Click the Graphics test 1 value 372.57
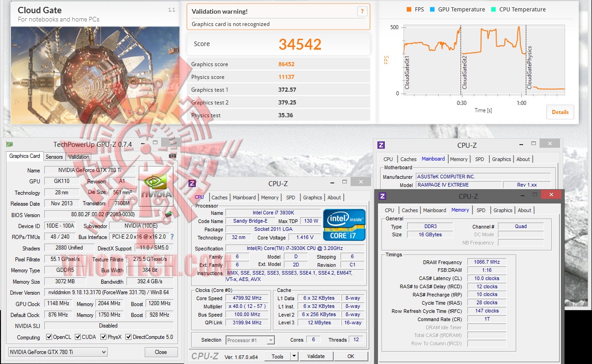The image size is (592, 364). [287, 90]
